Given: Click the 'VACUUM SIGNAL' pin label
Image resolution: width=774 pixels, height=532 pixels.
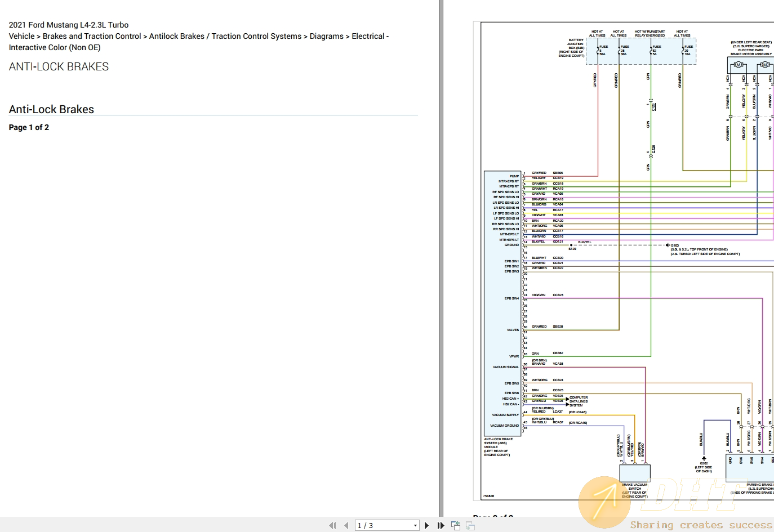Looking at the screenshot, I should (506, 367).
